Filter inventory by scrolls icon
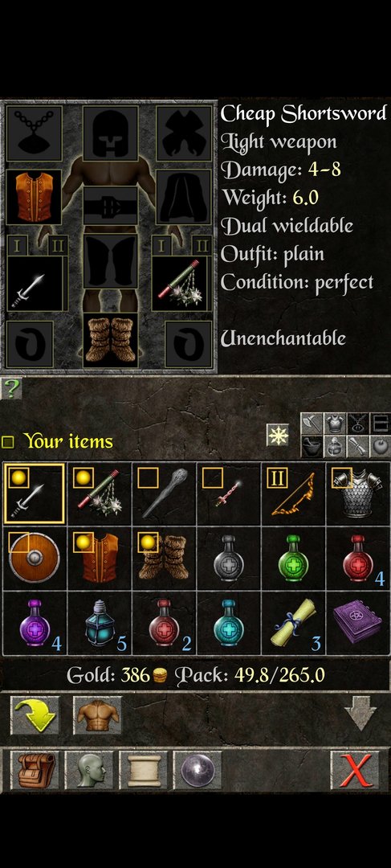 pyautogui.click(x=357, y=446)
